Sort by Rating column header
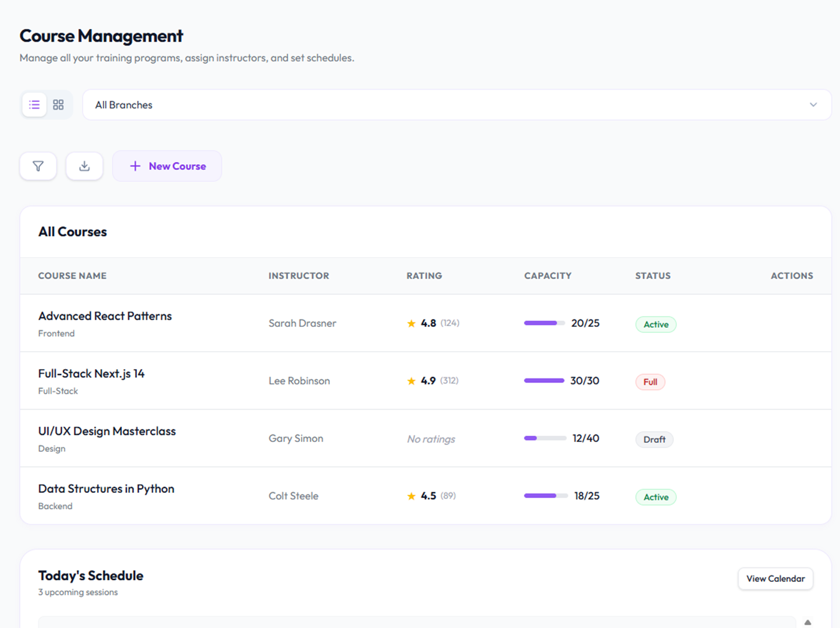840x628 pixels. click(424, 276)
